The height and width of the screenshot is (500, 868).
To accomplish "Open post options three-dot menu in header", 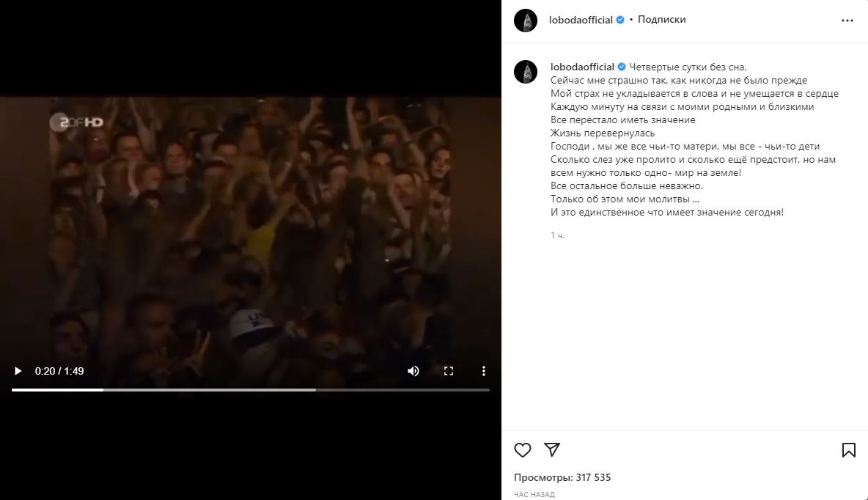I will 847,21.
